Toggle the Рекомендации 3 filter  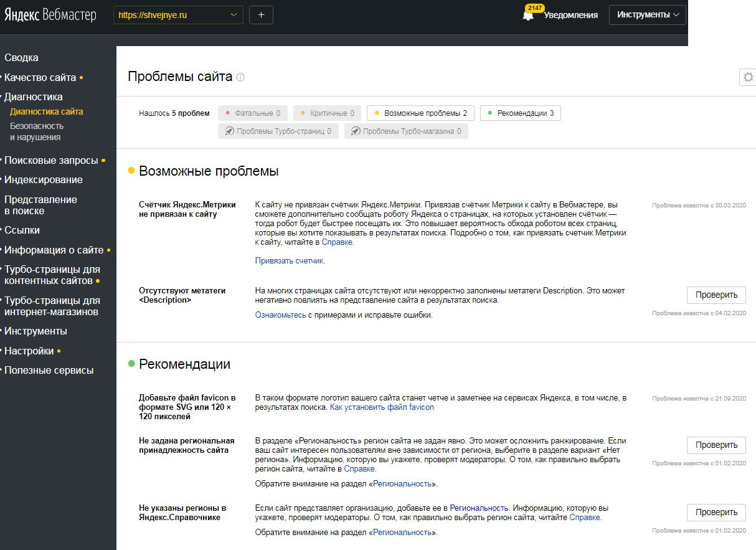pyautogui.click(x=521, y=113)
